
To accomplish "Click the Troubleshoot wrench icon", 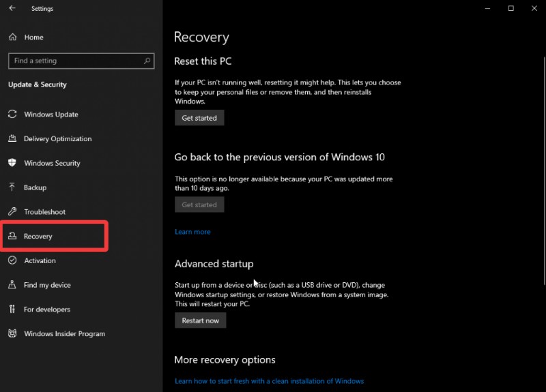I will click(x=12, y=211).
